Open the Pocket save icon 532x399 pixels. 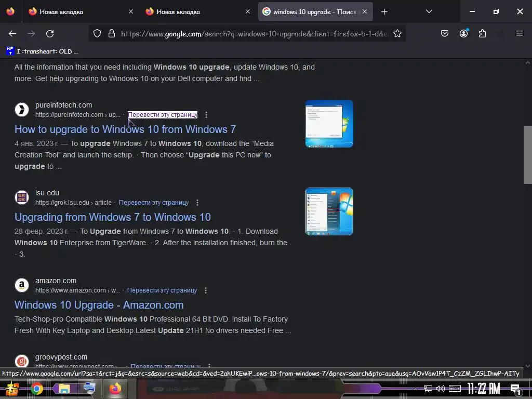click(445, 34)
